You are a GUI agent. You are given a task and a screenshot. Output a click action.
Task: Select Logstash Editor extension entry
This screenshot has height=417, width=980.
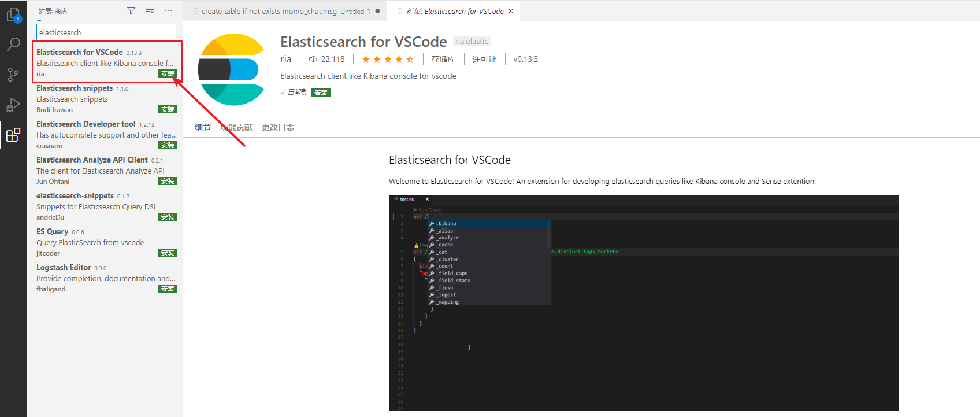(x=105, y=278)
